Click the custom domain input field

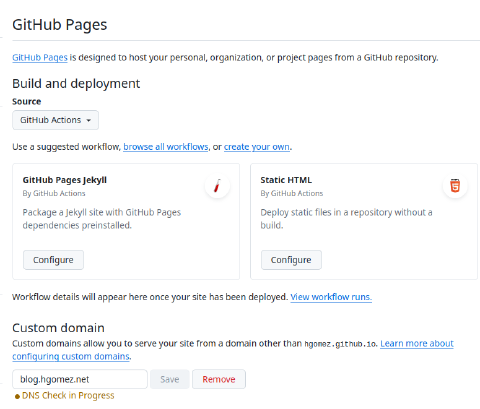80,379
